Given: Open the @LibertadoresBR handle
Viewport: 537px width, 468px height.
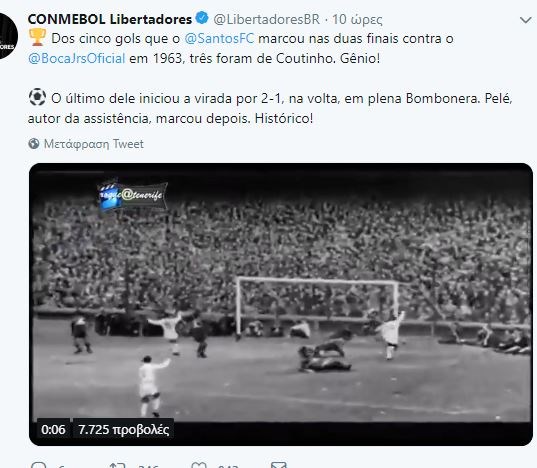Looking at the screenshot, I should point(266,19).
